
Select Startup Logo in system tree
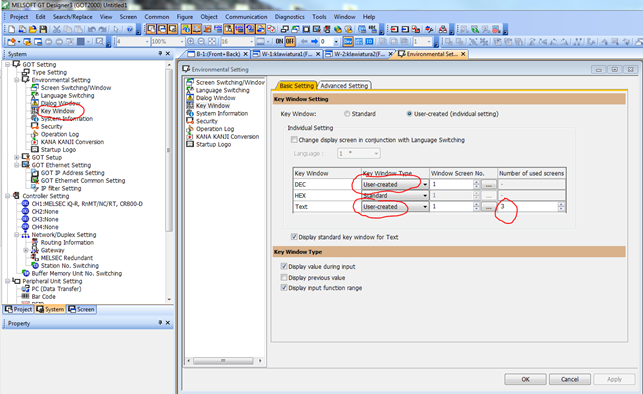58,150
